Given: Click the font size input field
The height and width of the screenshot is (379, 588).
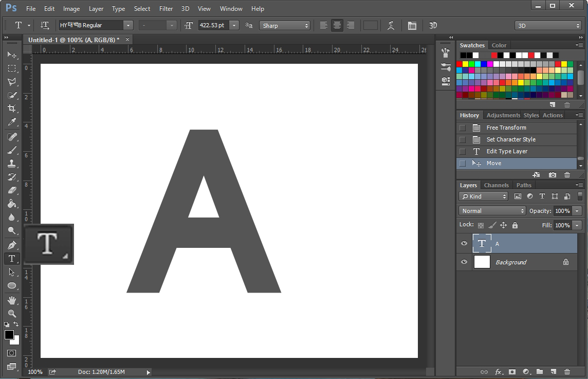Looking at the screenshot, I should pyautogui.click(x=214, y=25).
